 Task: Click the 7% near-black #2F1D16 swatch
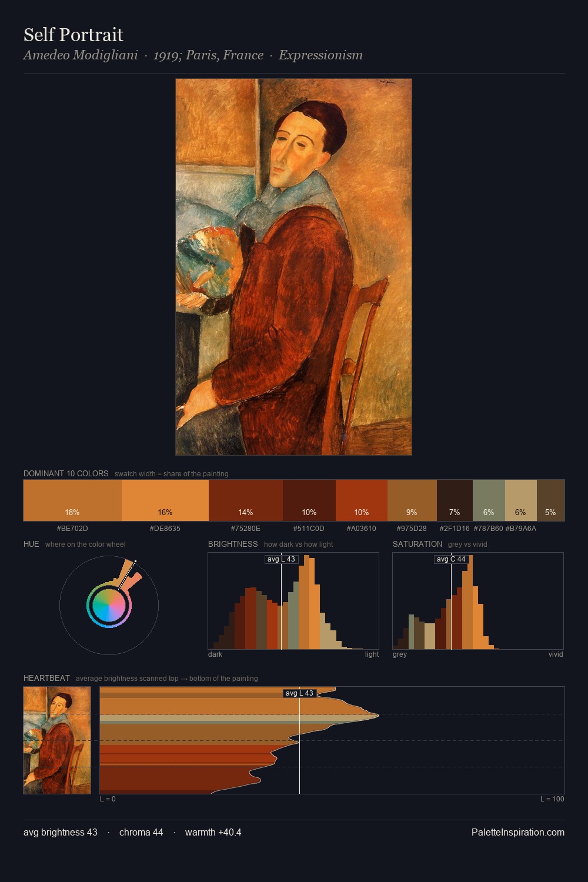coord(455,500)
